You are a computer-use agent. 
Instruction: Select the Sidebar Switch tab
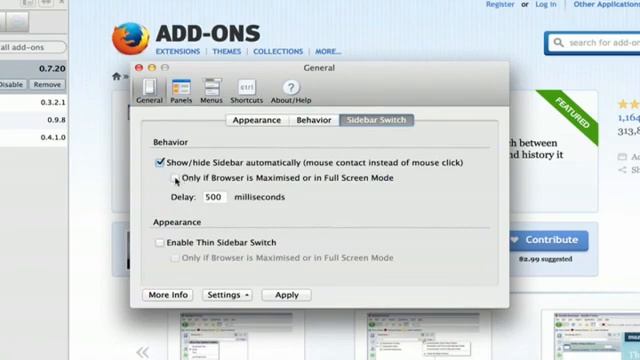(x=376, y=120)
